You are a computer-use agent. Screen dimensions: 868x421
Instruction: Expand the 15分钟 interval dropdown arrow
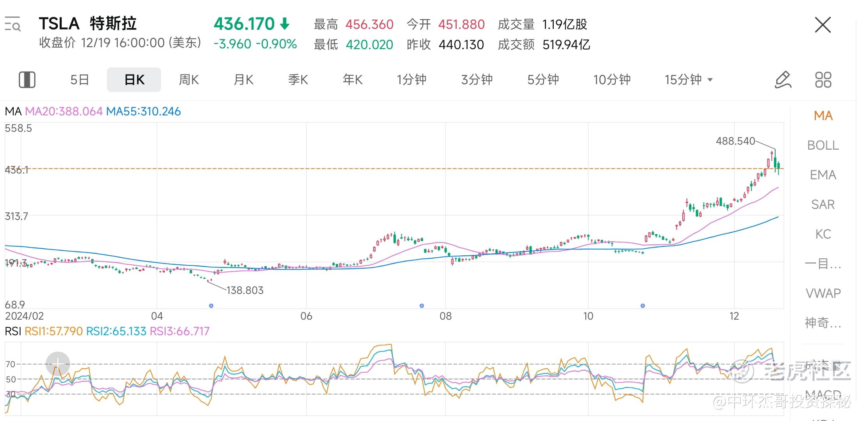point(710,80)
